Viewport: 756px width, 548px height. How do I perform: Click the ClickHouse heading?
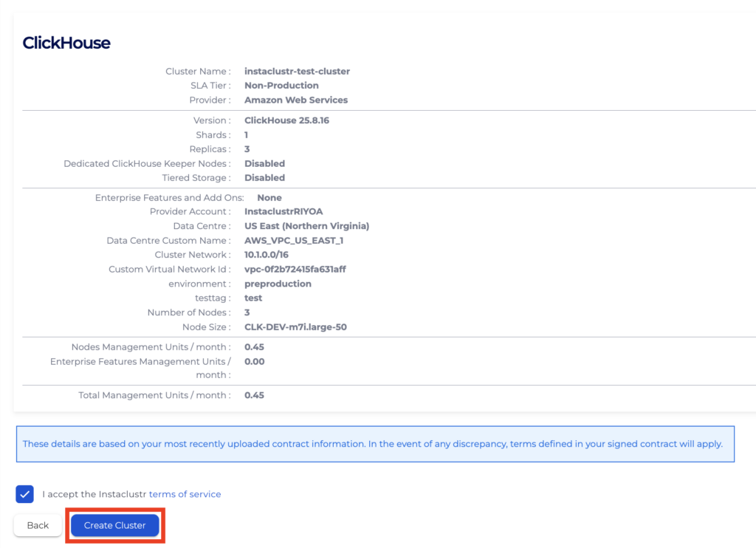[66, 43]
